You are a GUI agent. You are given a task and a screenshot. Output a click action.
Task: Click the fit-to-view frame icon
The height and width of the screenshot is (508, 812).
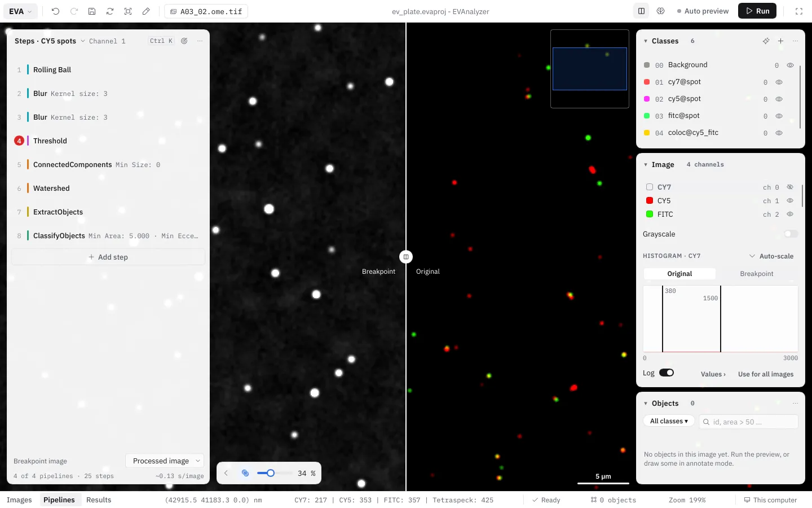(x=128, y=11)
